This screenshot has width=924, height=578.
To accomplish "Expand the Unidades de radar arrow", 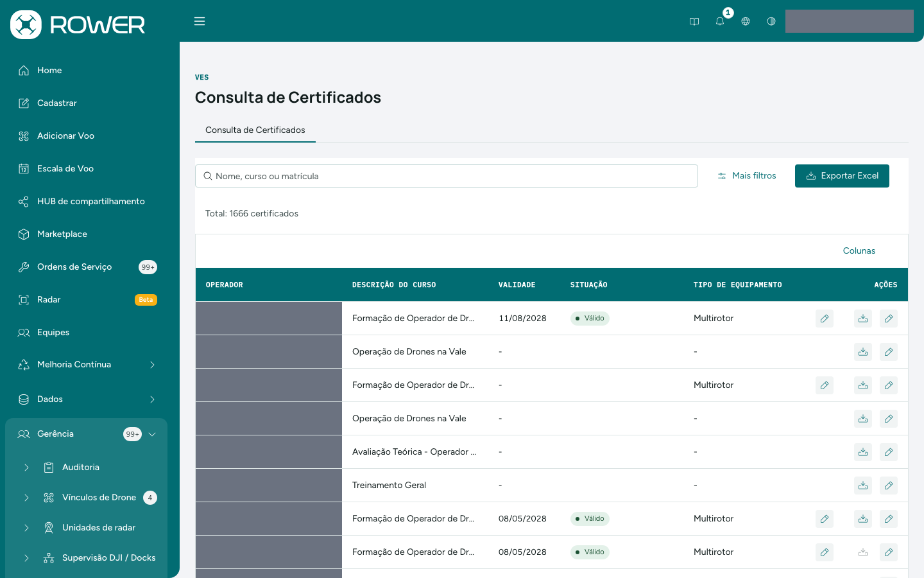I will point(26,528).
